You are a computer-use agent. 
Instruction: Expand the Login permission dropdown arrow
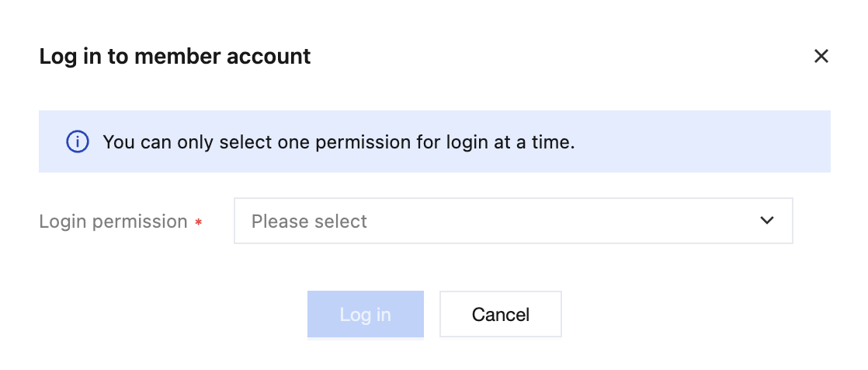[767, 221]
